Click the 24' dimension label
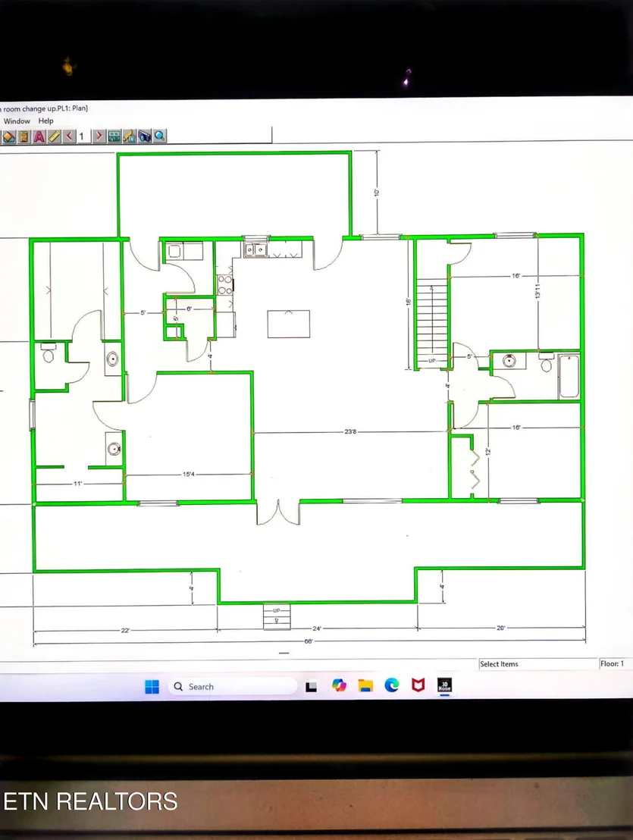 (x=317, y=628)
